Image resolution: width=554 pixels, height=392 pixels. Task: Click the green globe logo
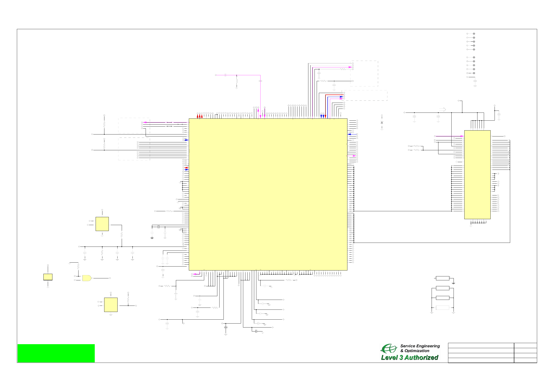[388, 349]
